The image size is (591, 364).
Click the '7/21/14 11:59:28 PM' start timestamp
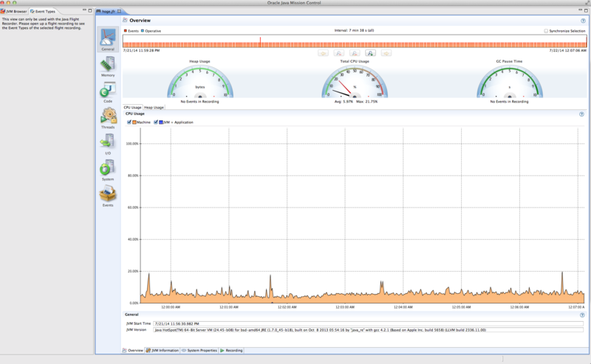[141, 50]
